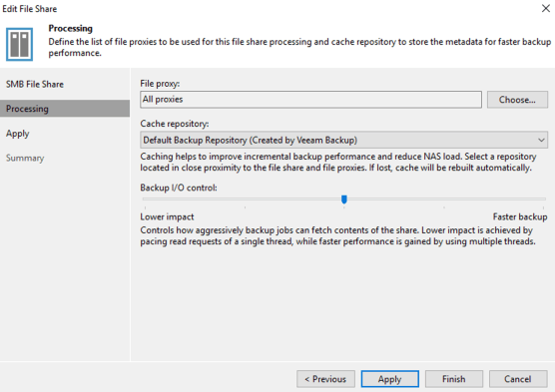This screenshot has width=555, height=392.
Task: Click the < Previous button
Action: [325, 379]
